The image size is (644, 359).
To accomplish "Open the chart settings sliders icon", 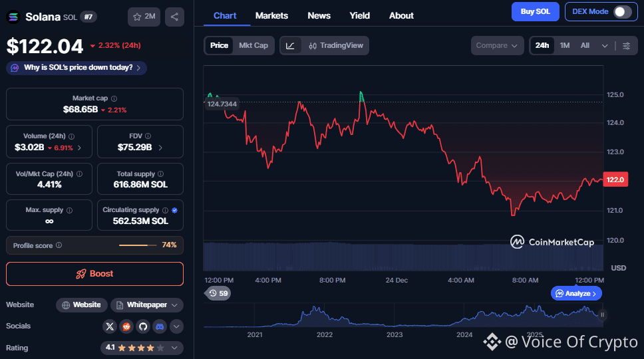I will [626, 45].
